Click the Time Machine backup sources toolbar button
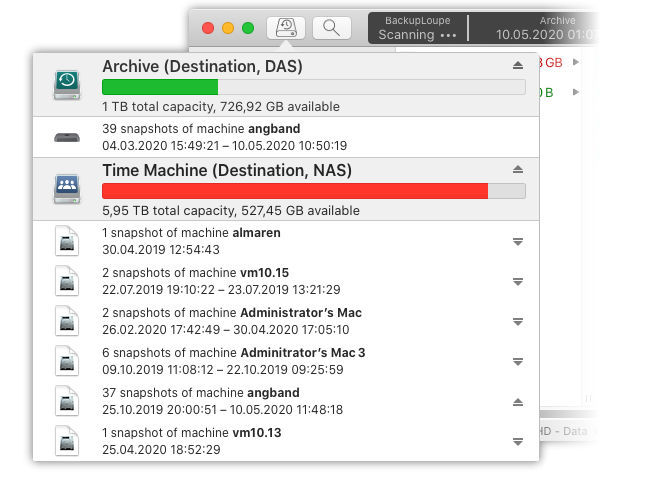 click(285, 28)
